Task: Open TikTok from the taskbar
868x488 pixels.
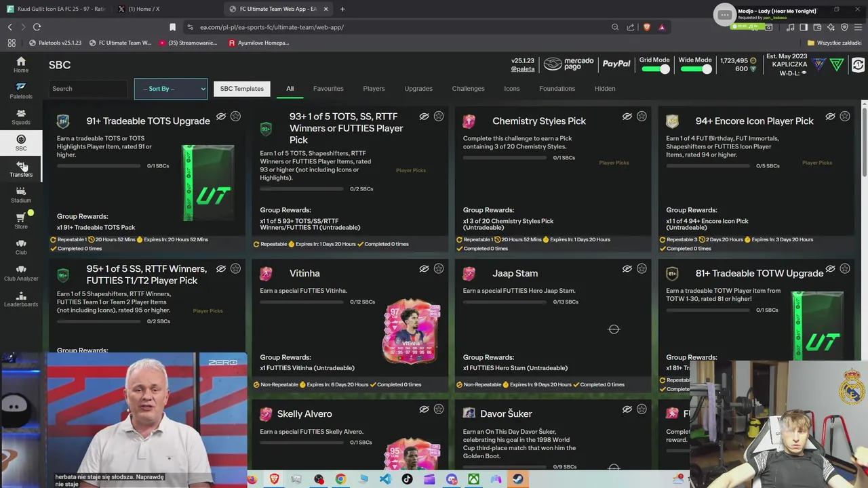Action: (407, 479)
